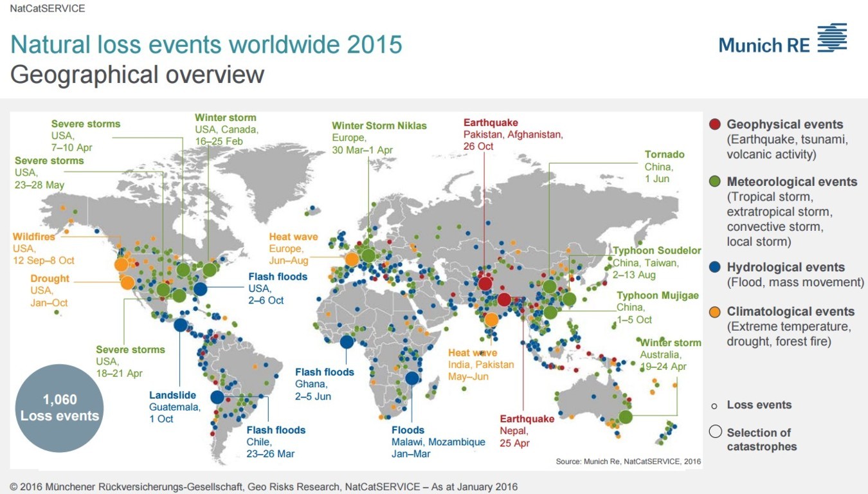Click the 'Typhoon Soudelor' label

click(x=656, y=262)
